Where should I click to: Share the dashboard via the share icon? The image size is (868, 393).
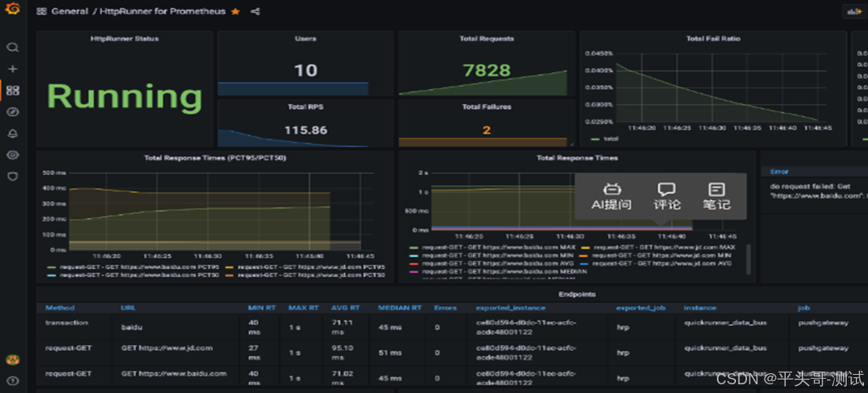point(255,11)
